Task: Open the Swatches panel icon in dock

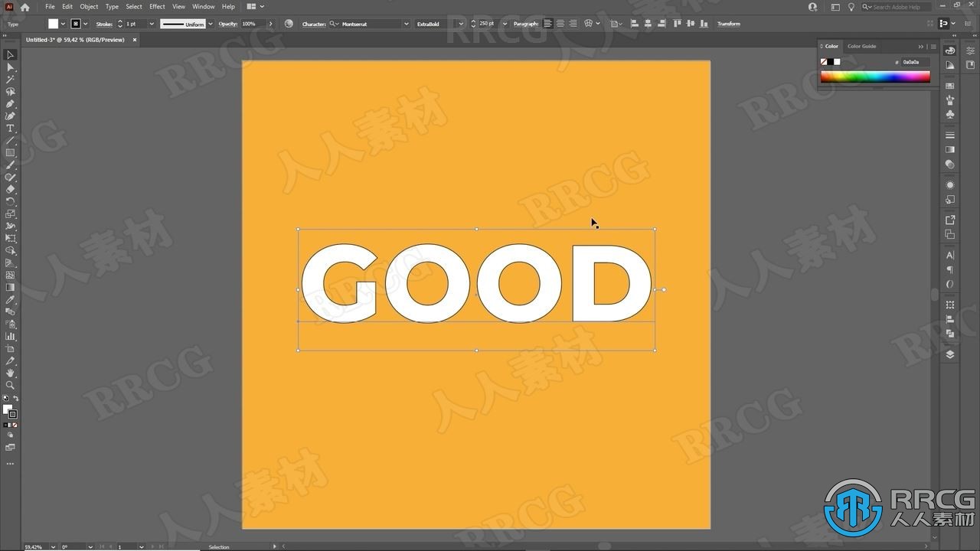Action: pyautogui.click(x=950, y=86)
